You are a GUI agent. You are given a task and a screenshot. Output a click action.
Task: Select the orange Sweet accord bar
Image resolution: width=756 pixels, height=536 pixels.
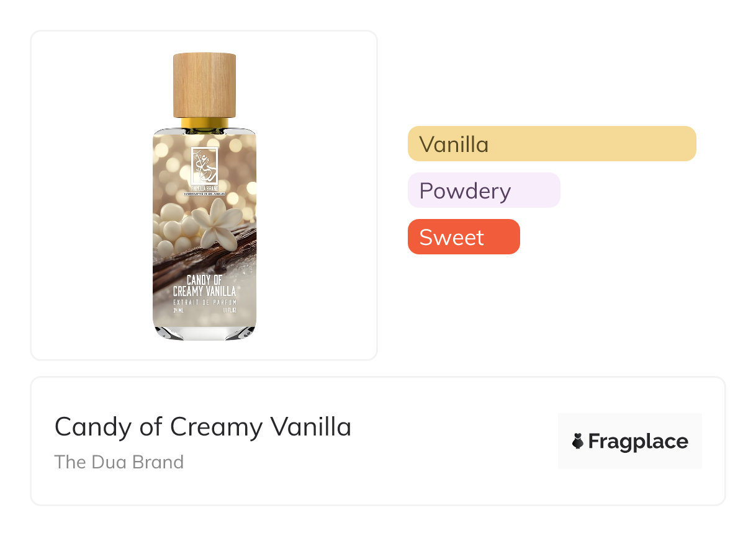pos(464,237)
